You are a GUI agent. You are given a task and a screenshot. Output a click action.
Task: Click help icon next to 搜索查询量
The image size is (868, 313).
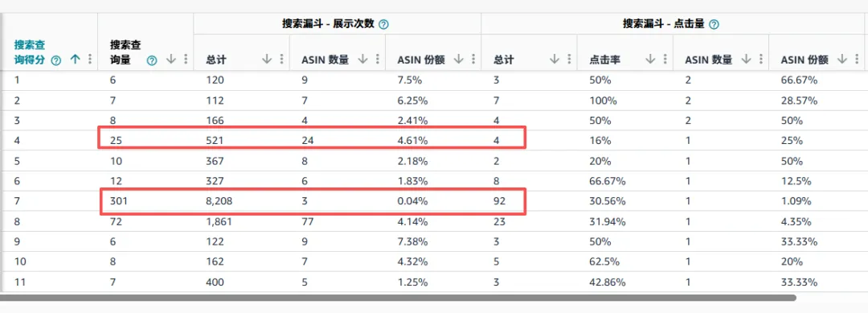(x=152, y=61)
